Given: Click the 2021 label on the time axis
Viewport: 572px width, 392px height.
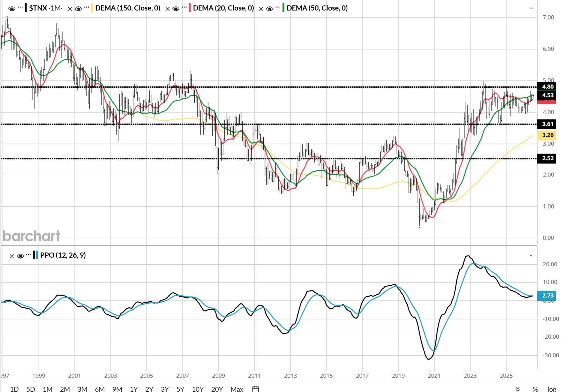Looking at the screenshot, I should (434, 376).
